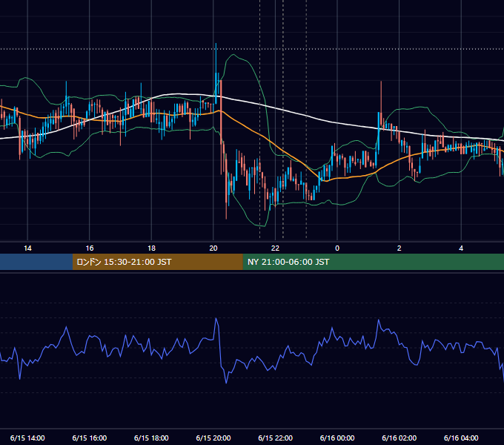The height and width of the screenshot is (445, 504).
Task: Click the 14 hour axis label
Action: click(27, 248)
